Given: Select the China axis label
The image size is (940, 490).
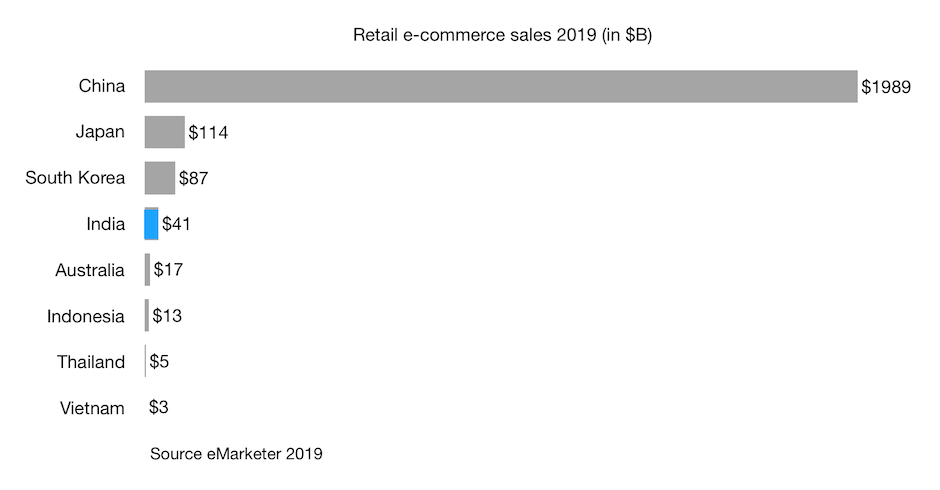Looking at the screenshot, I should pyautogui.click(x=102, y=86).
